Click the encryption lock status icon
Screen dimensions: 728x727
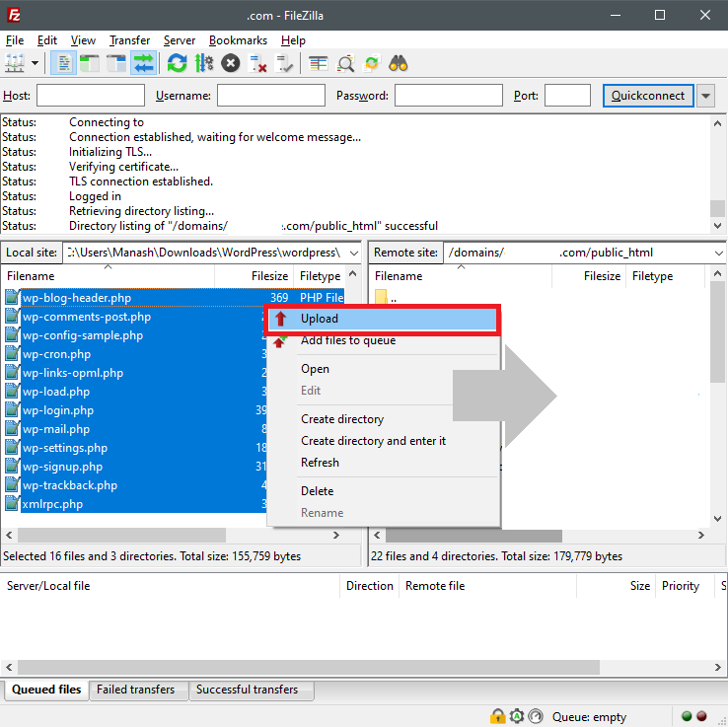[498, 717]
